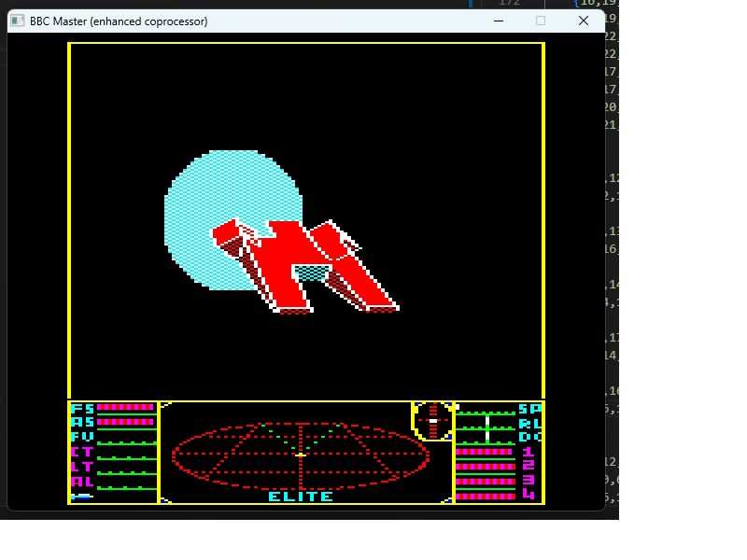Click the cyan planet behind the ship

[233, 220]
